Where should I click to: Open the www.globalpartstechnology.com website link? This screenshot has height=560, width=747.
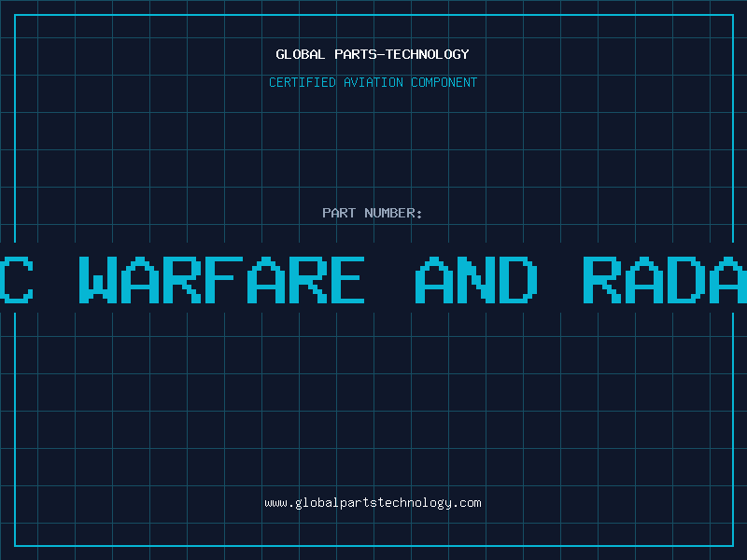click(373, 503)
